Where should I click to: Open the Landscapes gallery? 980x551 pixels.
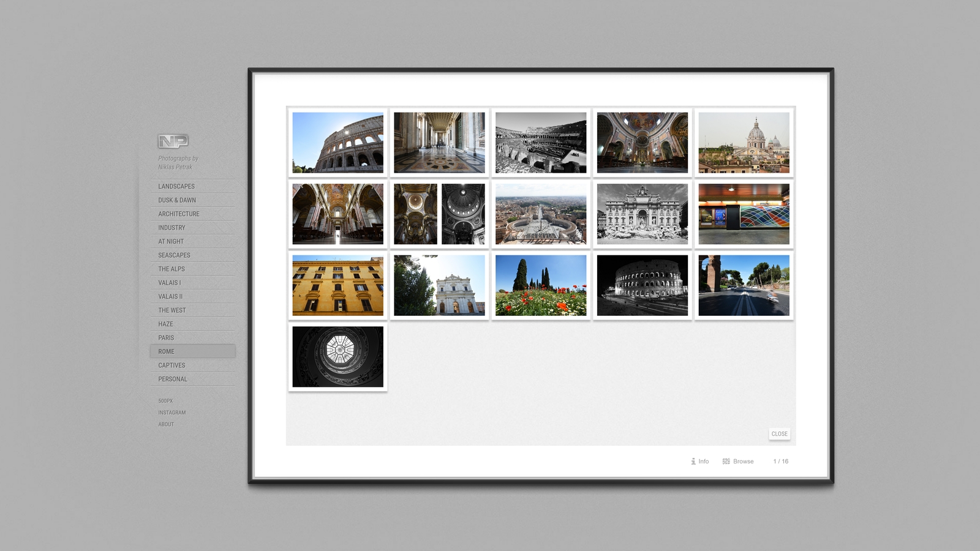[x=176, y=186]
